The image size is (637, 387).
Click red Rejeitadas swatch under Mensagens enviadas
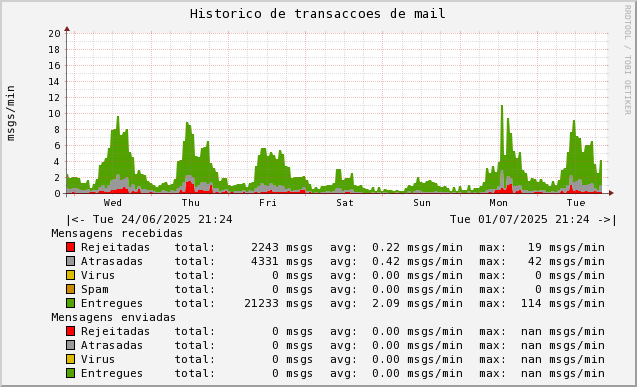pos(71,331)
